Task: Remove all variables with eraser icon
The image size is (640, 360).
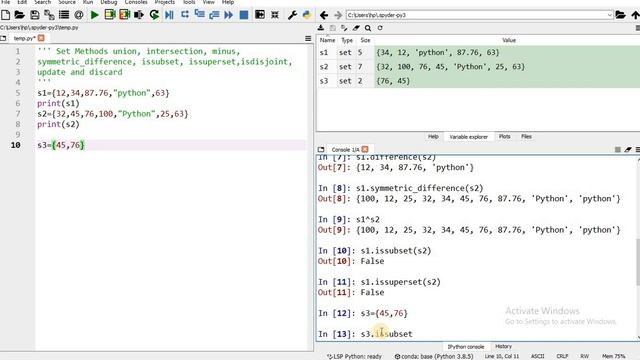Action: click(x=356, y=28)
